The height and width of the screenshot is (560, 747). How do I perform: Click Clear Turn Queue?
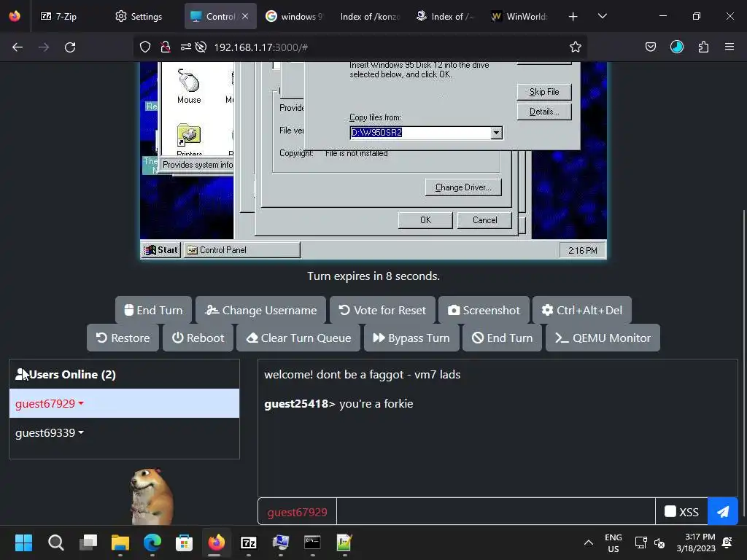coord(298,338)
